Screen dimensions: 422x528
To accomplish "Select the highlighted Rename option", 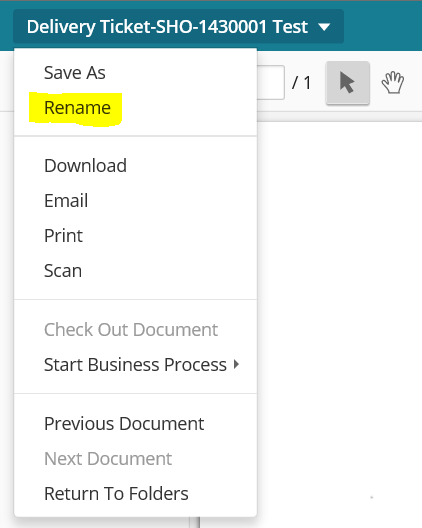I will 77,108.
